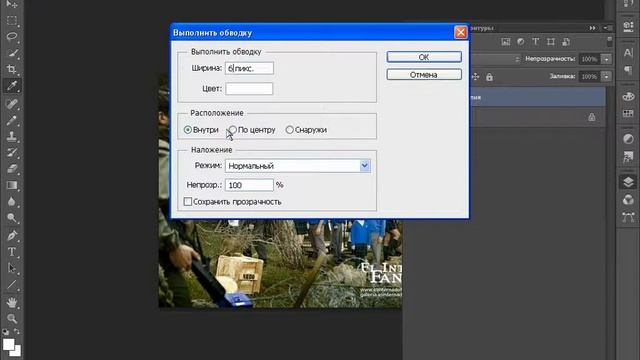Toggle the Lock position layer icon
This screenshot has height=360, width=640.
476,77
